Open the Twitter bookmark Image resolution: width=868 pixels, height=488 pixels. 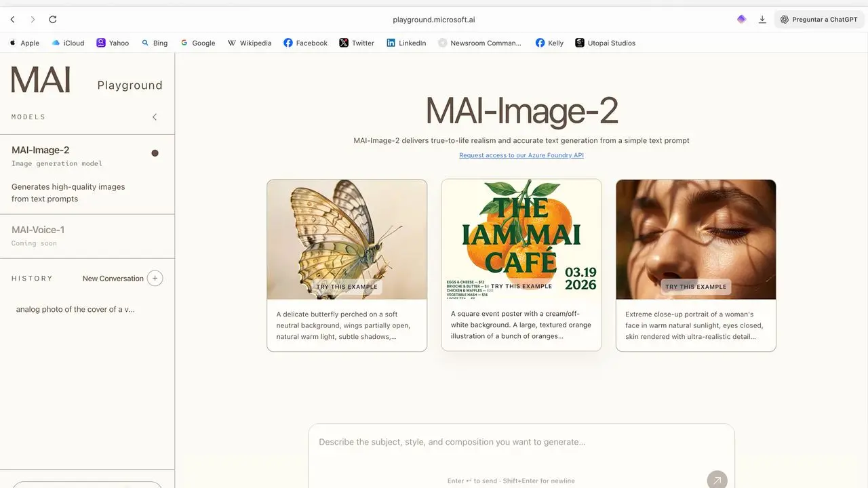coord(357,43)
